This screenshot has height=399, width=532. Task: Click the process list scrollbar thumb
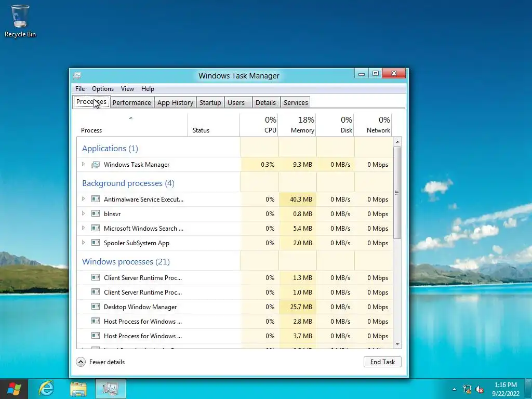(397, 193)
